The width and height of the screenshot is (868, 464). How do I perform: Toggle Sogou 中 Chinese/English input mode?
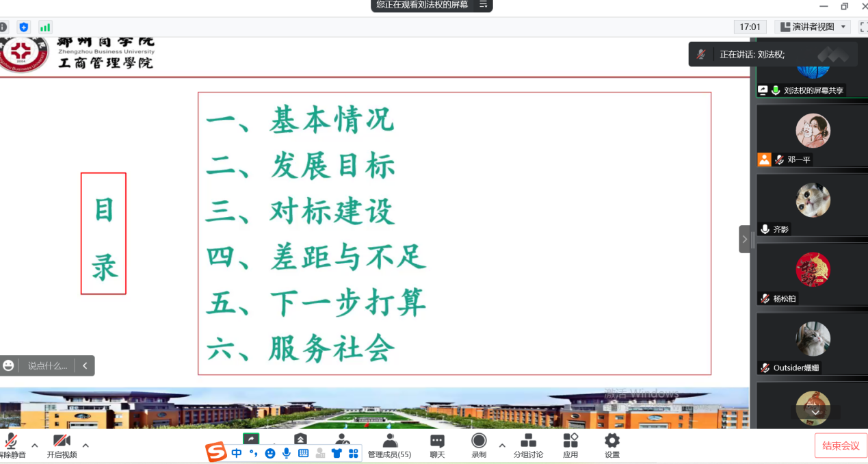coord(237,453)
